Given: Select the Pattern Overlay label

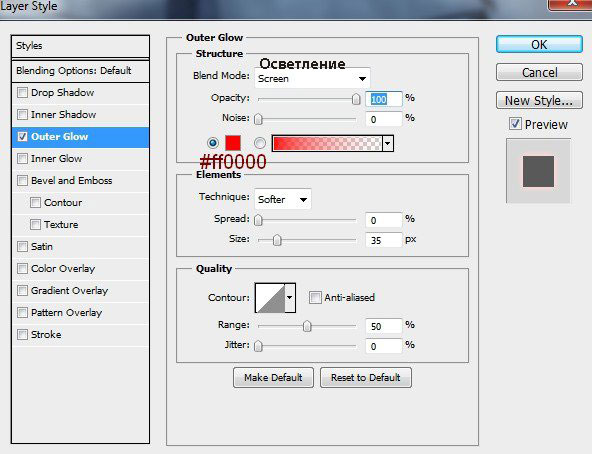Looking at the screenshot, I should click(66, 312).
